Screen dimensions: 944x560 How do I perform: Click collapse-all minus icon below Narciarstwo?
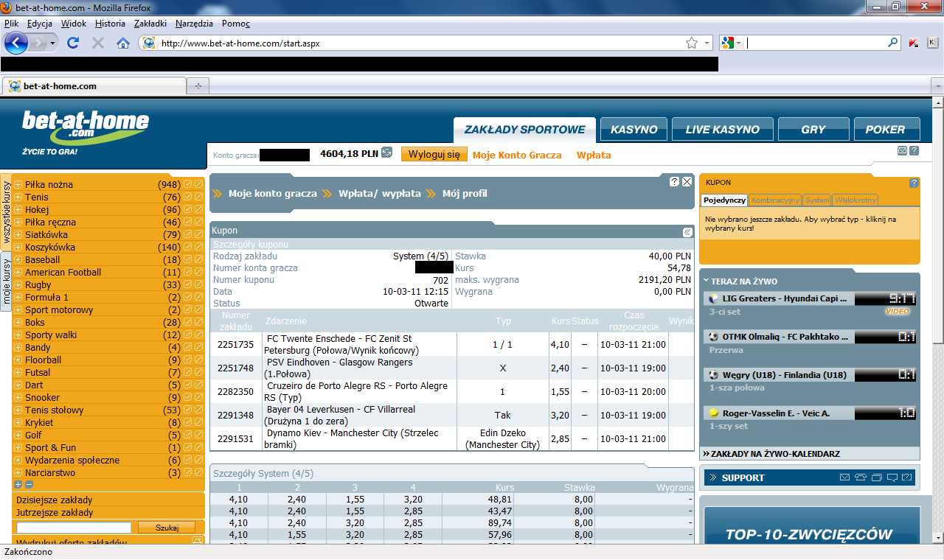click(x=29, y=484)
